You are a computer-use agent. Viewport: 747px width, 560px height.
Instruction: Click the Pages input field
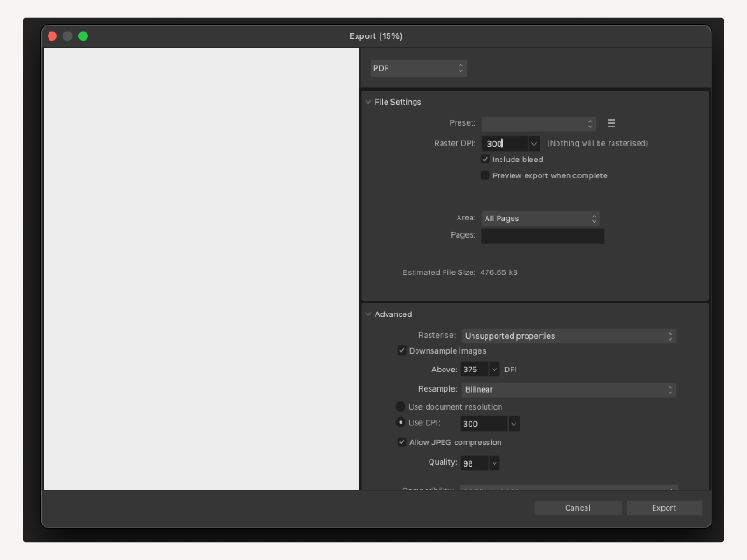point(542,235)
